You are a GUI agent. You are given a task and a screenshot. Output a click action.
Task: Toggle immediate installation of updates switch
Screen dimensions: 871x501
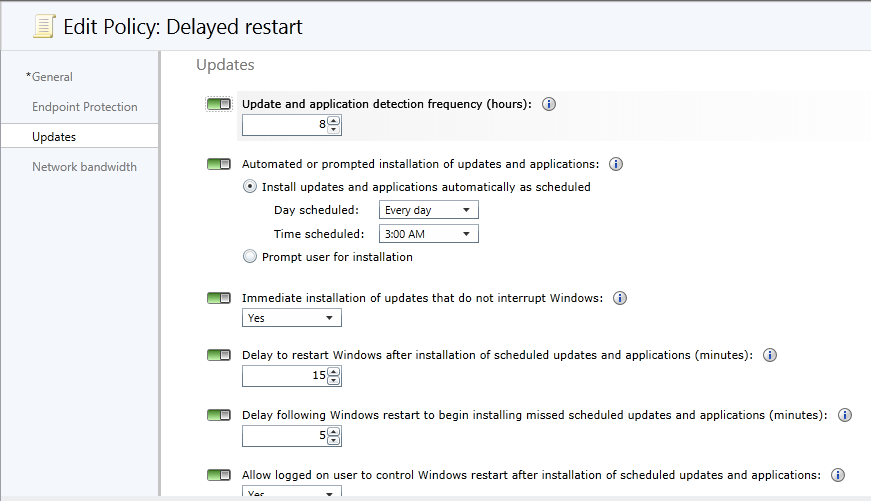pos(219,298)
